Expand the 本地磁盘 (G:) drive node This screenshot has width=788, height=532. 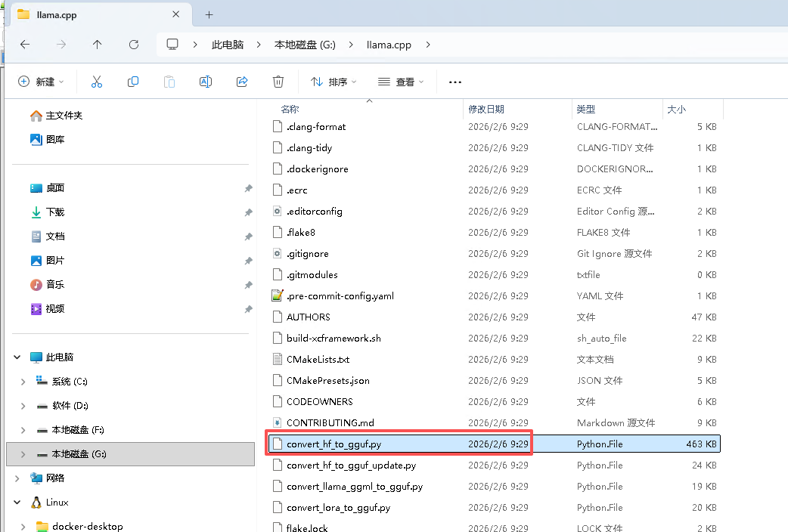coord(23,454)
